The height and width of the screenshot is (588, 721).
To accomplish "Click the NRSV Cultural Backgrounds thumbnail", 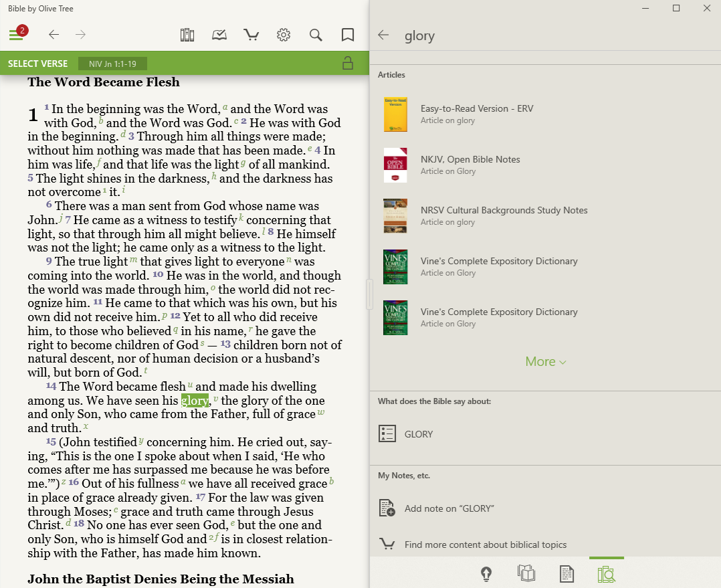I will point(395,215).
